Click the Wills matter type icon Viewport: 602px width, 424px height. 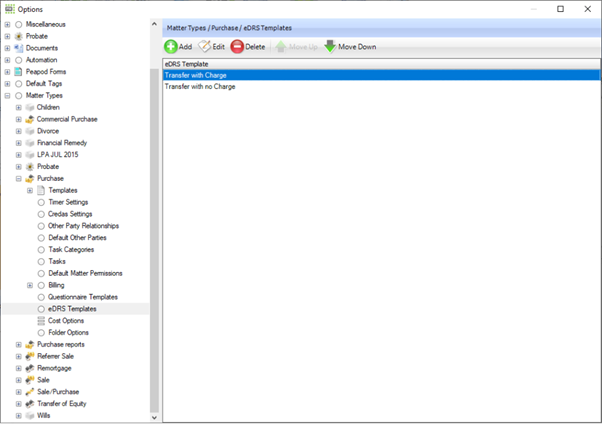[x=30, y=416]
